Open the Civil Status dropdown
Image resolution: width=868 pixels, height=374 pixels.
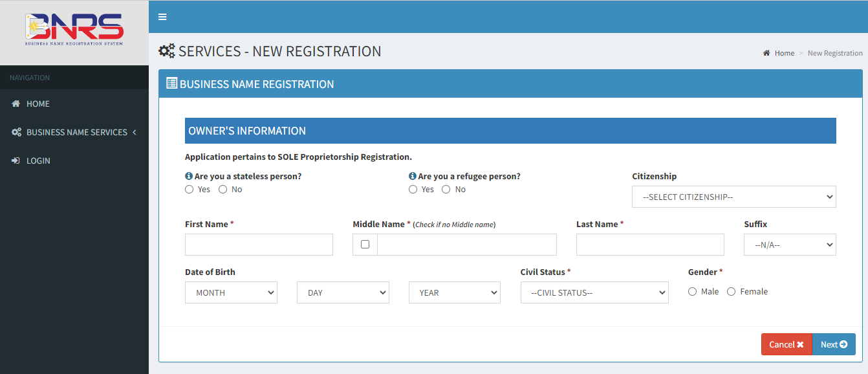594,292
